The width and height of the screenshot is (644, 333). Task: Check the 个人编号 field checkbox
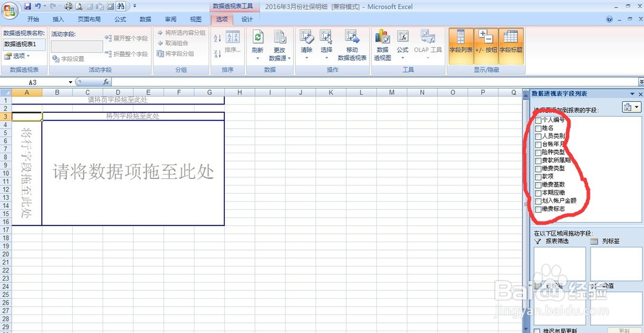click(538, 120)
